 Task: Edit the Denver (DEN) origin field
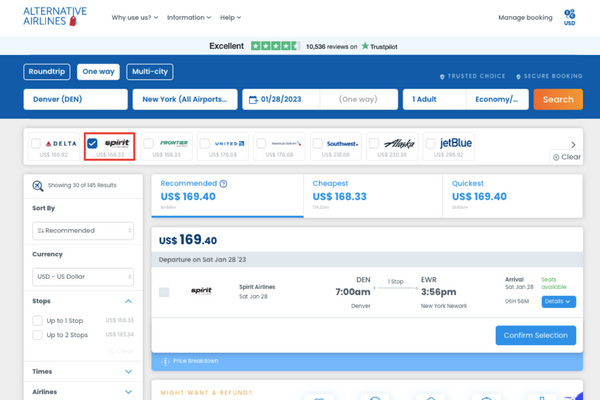point(75,100)
